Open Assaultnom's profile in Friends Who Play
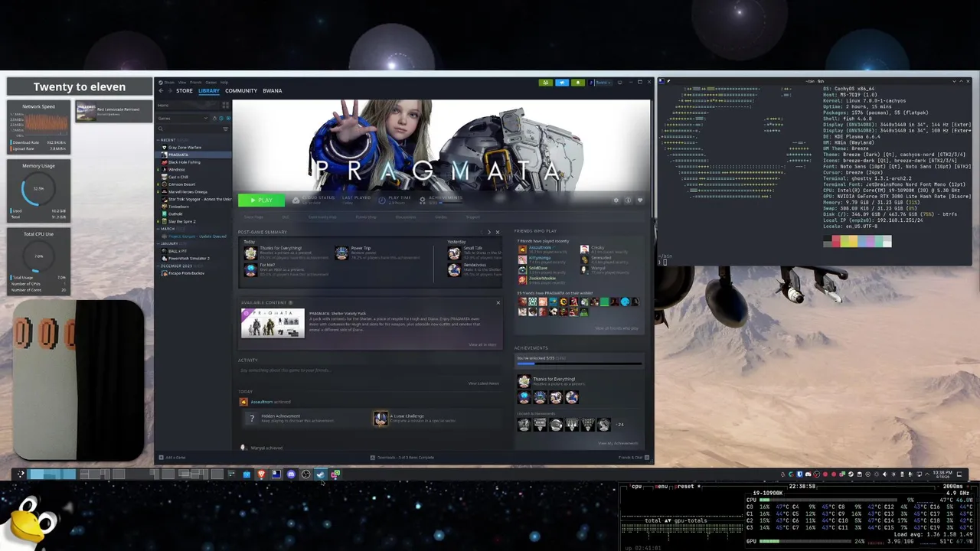 click(540, 248)
